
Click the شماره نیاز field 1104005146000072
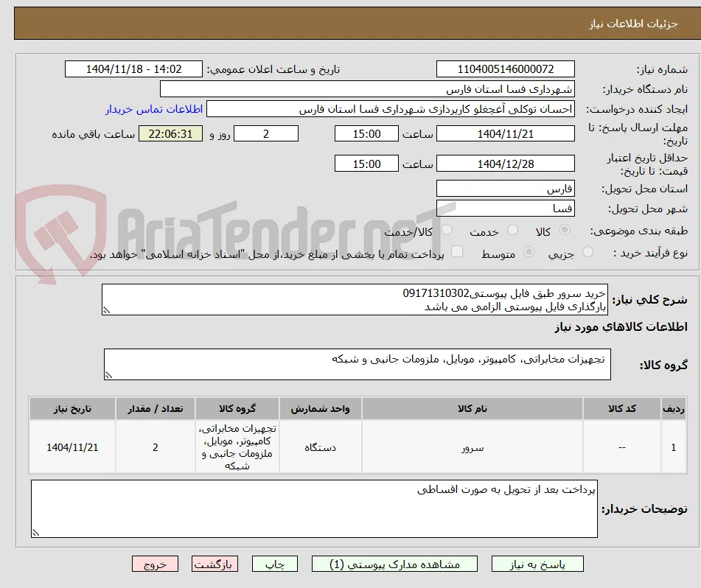point(505,69)
